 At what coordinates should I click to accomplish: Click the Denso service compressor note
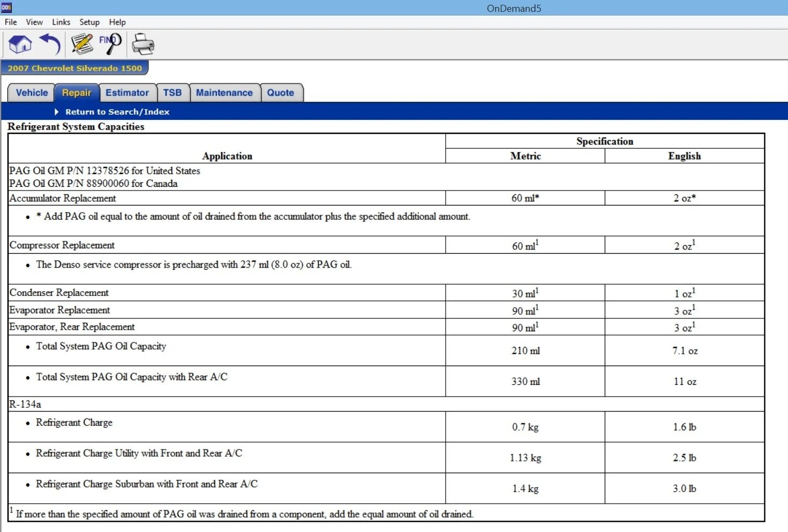(x=194, y=264)
